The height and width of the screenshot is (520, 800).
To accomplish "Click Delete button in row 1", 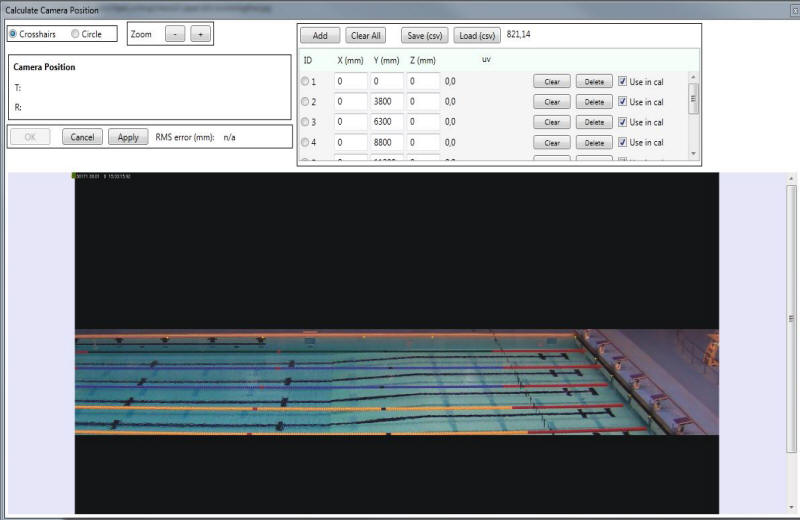I will point(594,82).
